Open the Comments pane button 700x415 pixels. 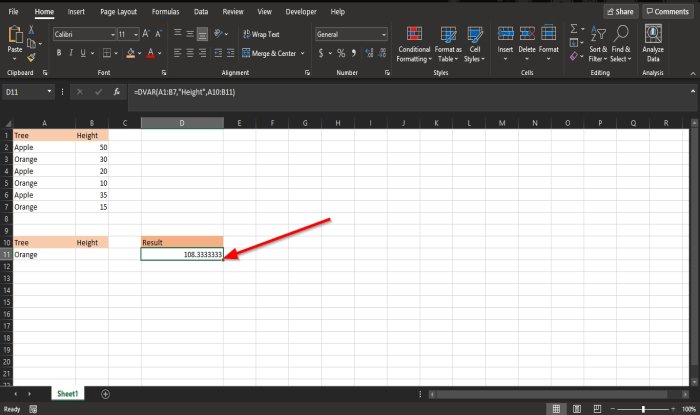[667, 12]
